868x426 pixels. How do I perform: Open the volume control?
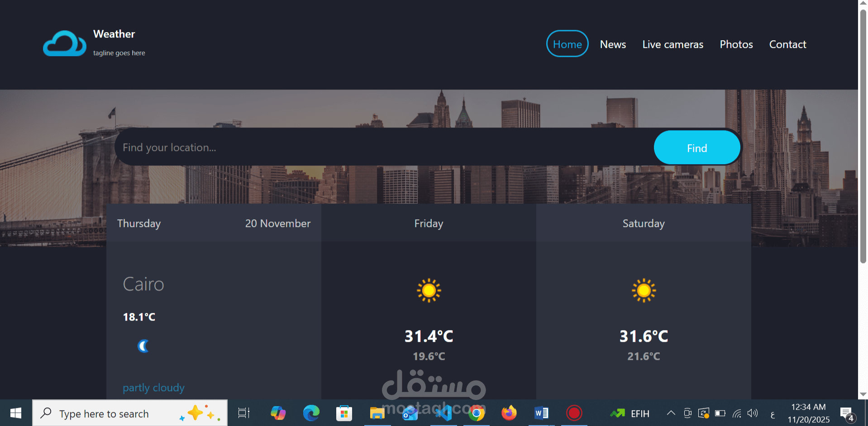tap(753, 413)
